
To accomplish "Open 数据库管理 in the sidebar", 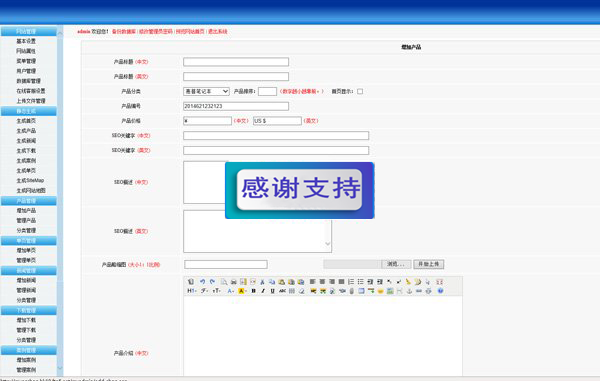I will 28,81.
